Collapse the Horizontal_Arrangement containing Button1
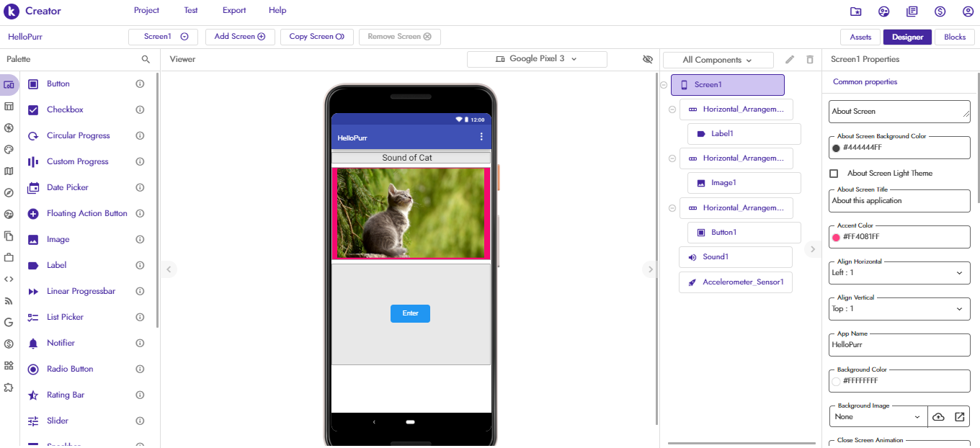This screenshot has height=448, width=980. [672, 208]
